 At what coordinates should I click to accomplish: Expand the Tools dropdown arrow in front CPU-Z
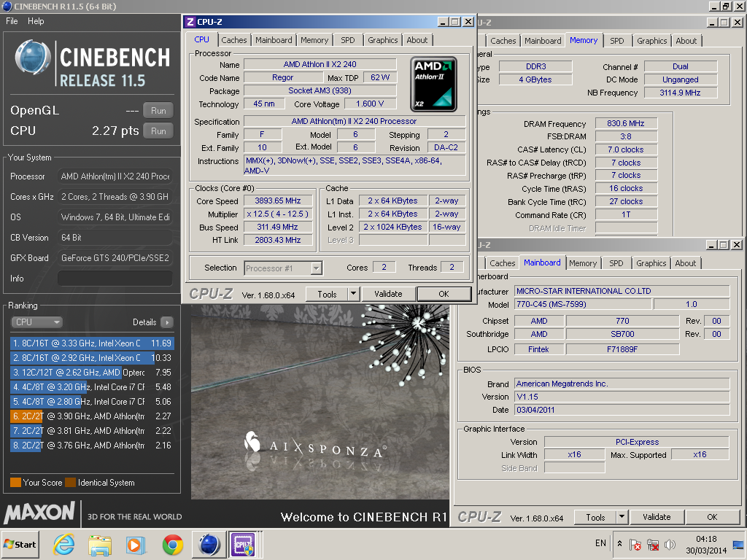pos(354,294)
